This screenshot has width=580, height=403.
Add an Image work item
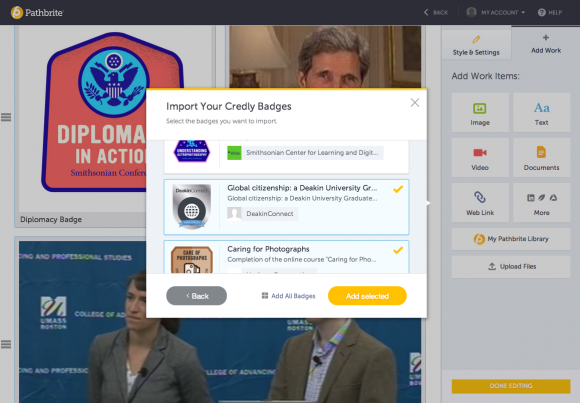coord(480,113)
